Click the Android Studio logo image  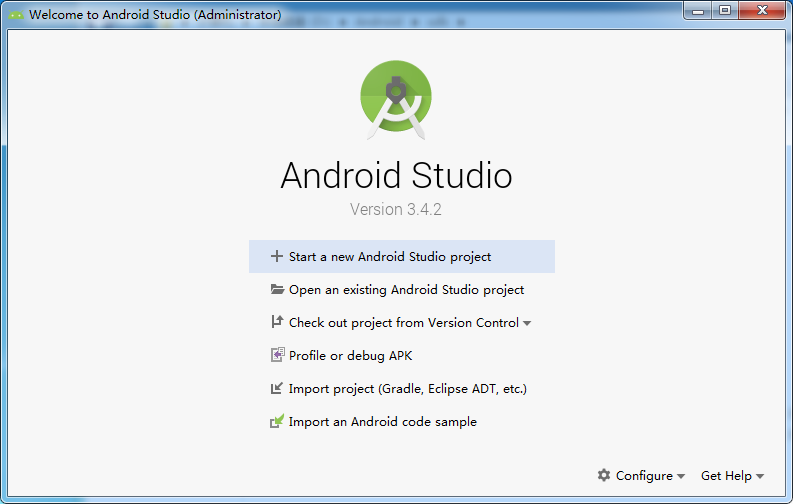click(396, 100)
